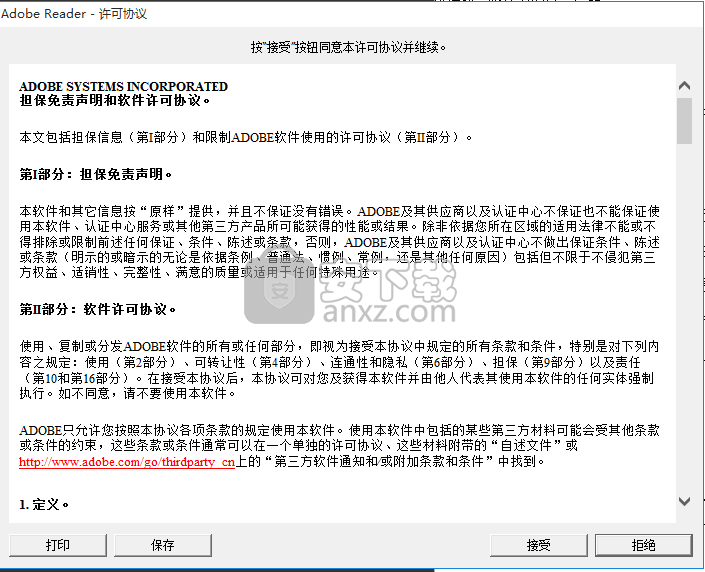Click the Adobe Reader - 许可协议 title bar

352,13
